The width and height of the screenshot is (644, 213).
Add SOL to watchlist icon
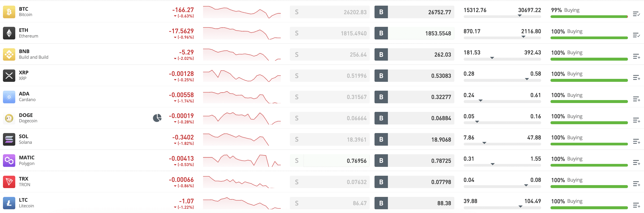[x=636, y=141]
